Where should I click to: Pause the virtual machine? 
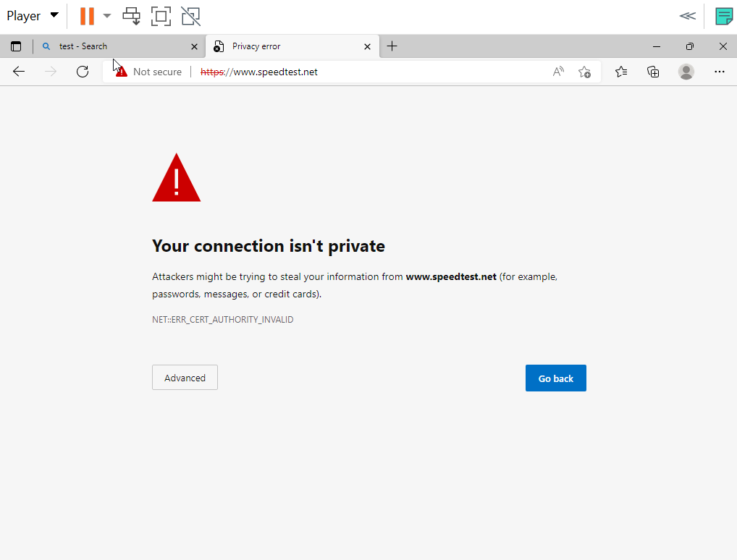click(87, 16)
